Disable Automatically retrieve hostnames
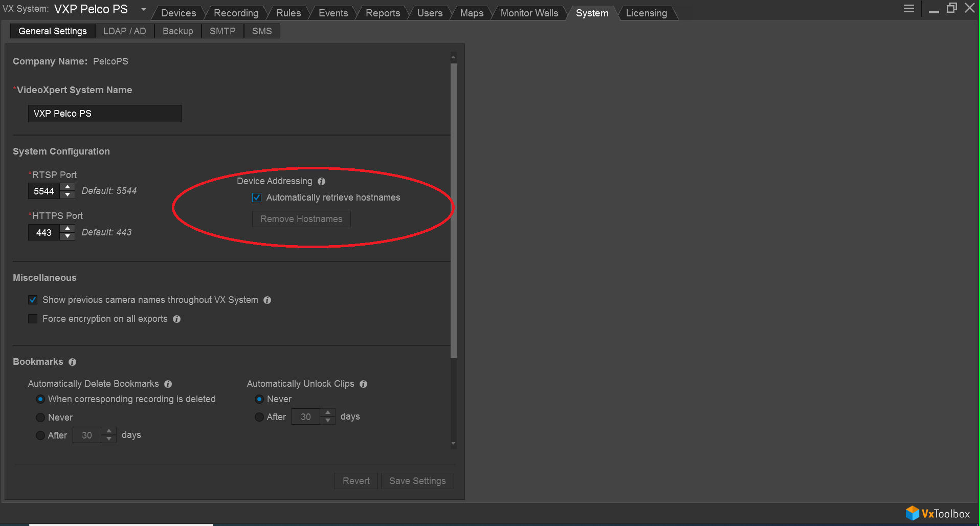Screen dimensions: 980x526 pyautogui.click(x=256, y=198)
